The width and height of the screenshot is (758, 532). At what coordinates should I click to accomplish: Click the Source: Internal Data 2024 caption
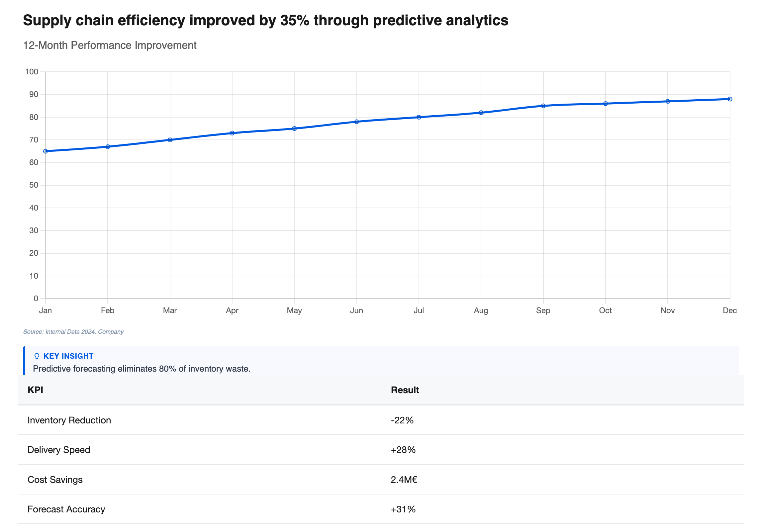[73, 332]
